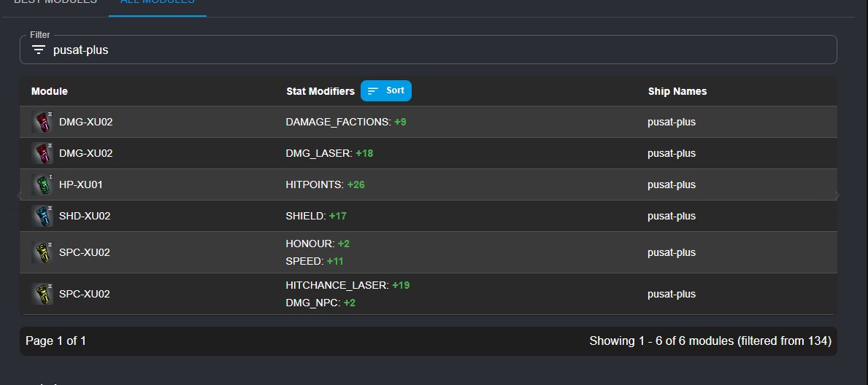Click the HITPOINTS +26 stat modifier

(325, 184)
